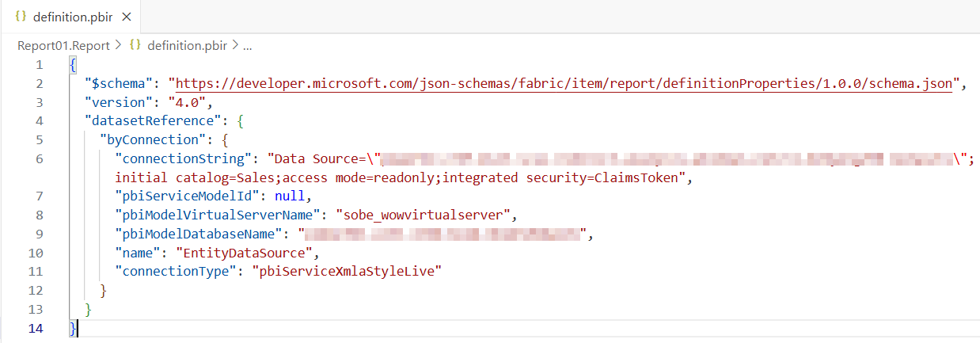Click the "EntityDataSource" value
Screen dimensions: 980x343
tap(245, 253)
